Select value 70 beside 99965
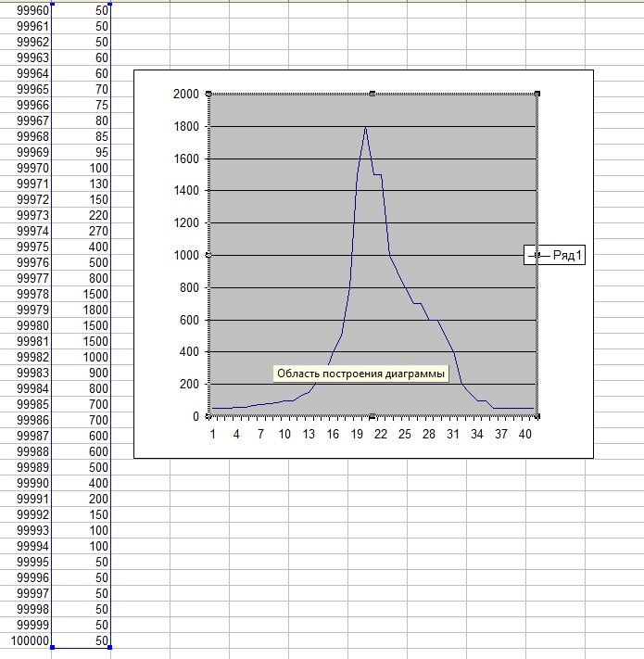The height and width of the screenshot is (659, 644). pyautogui.click(x=81, y=89)
